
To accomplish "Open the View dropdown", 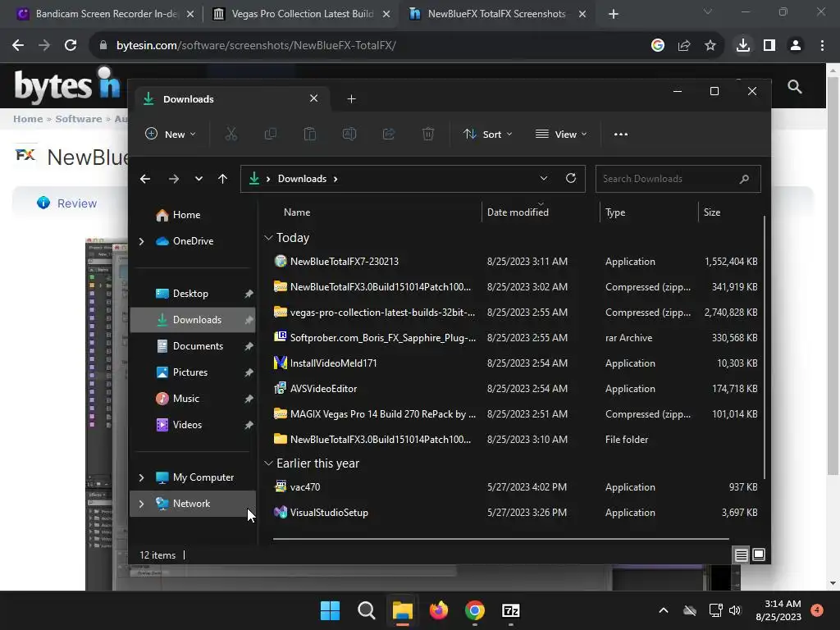I will pos(561,134).
